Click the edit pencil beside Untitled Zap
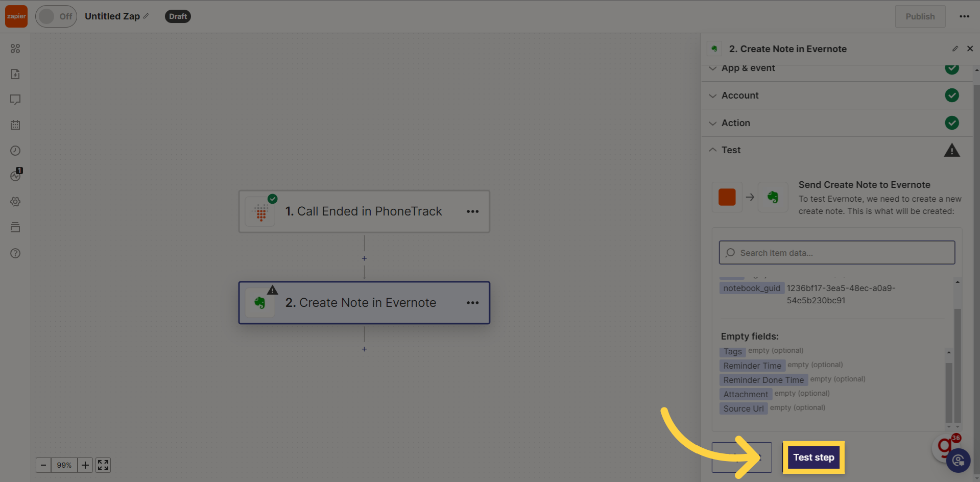The image size is (980, 482). click(146, 16)
